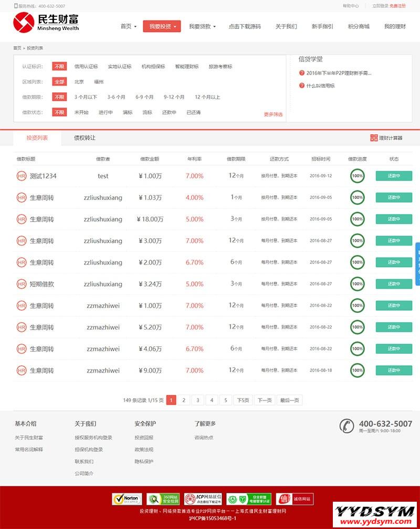Click the 民生财富 Minsheng Wealth logo

pos(46,23)
